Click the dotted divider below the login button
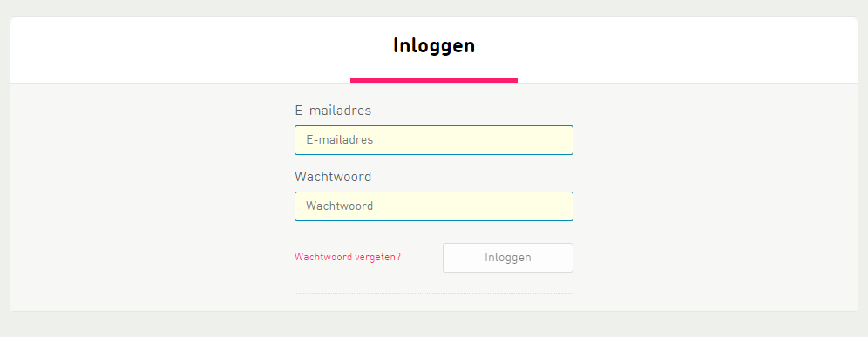Viewport: 868px width, 337px height. 434,293
